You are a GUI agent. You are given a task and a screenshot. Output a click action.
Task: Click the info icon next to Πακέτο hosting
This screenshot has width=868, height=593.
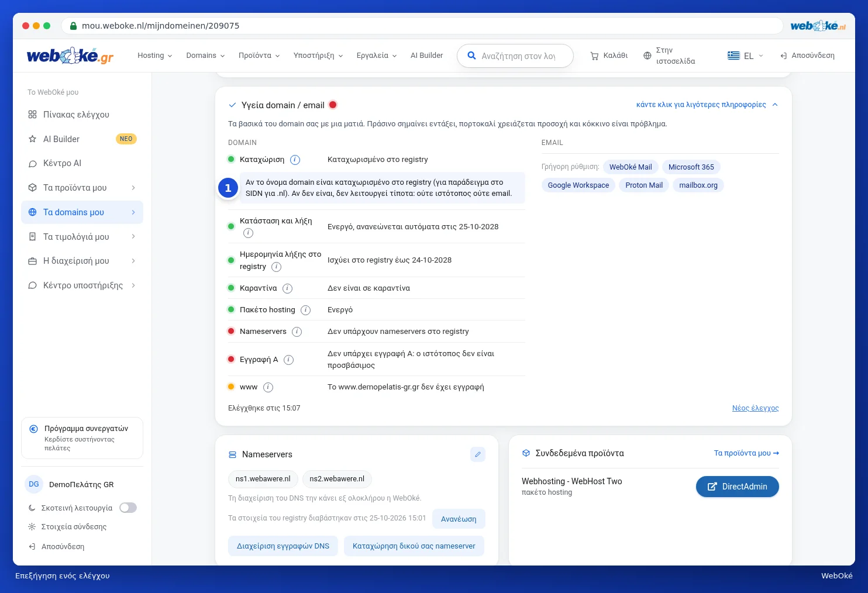click(305, 310)
